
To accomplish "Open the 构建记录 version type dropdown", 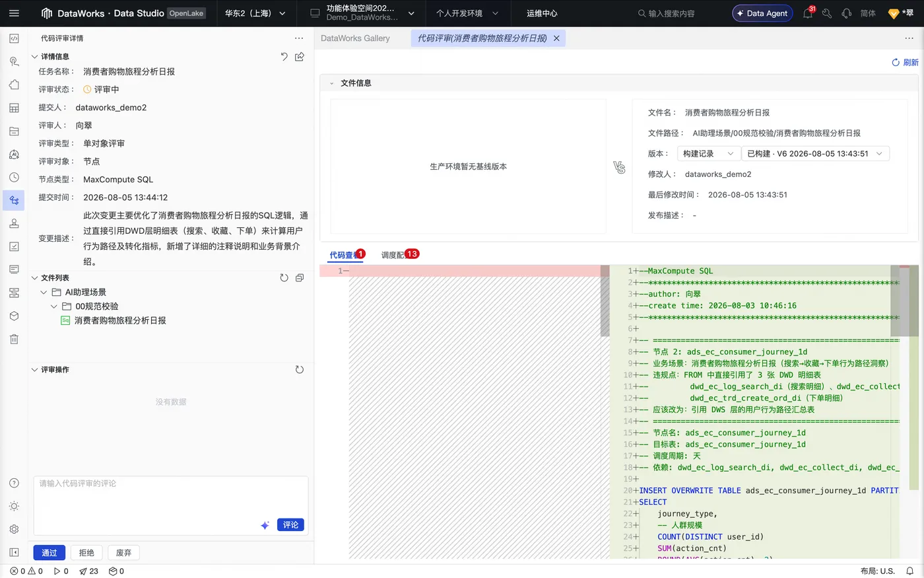I will click(709, 154).
